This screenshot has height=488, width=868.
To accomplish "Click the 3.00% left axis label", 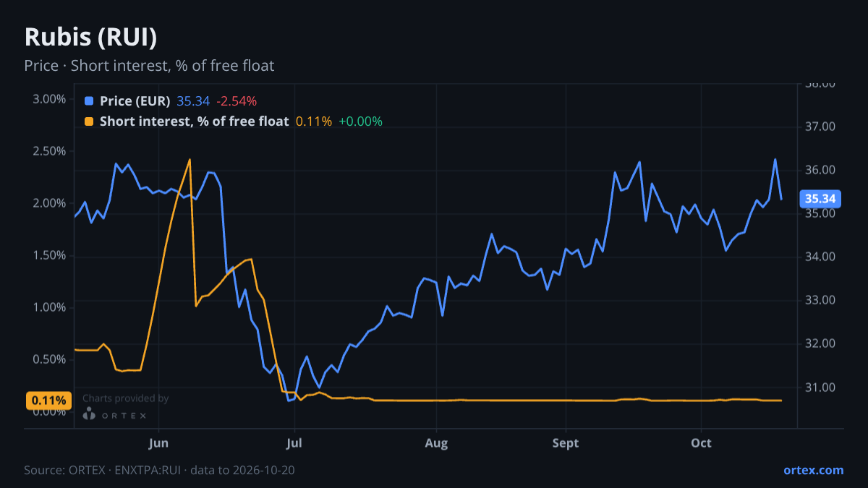I will [x=49, y=99].
